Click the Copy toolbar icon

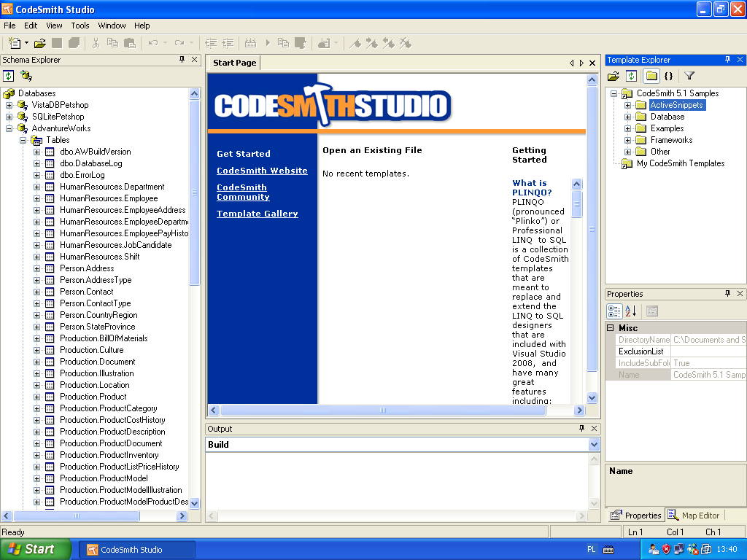click(112, 43)
